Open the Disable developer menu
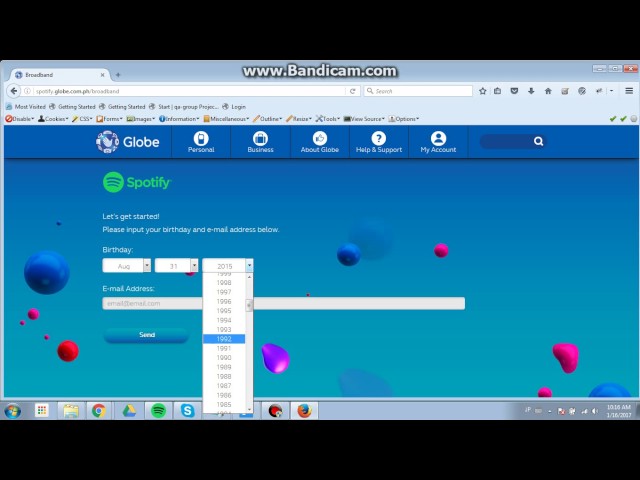 click(20, 119)
